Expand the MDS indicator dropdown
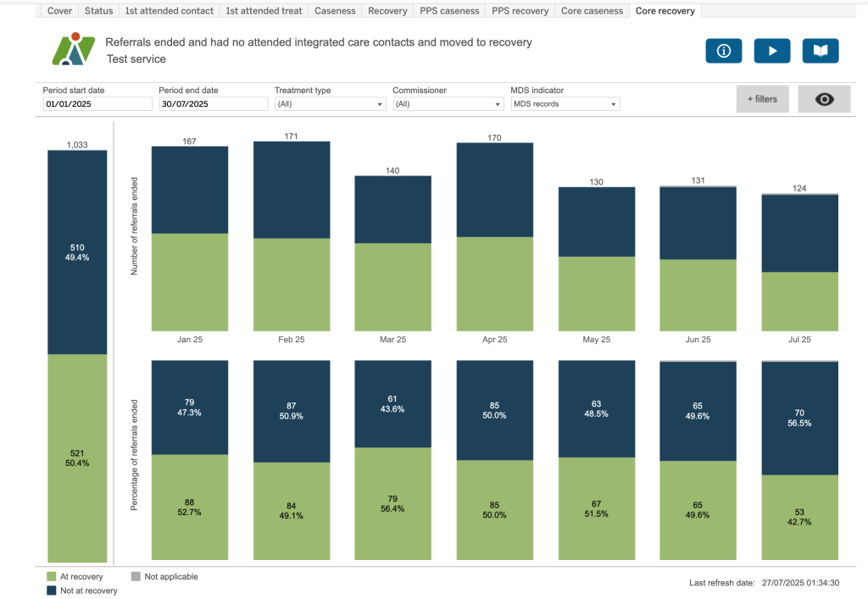Viewport: 868px width, 599px height. (x=565, y=104)
